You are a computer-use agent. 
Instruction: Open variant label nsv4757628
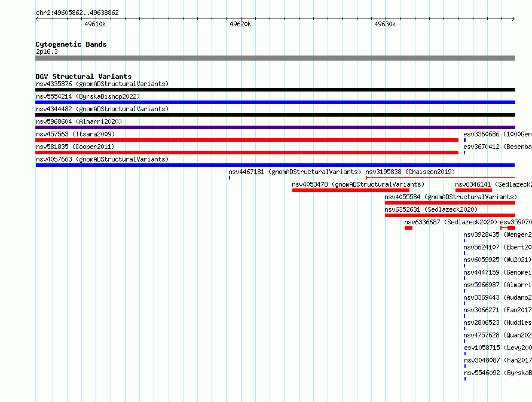(497, 335)
